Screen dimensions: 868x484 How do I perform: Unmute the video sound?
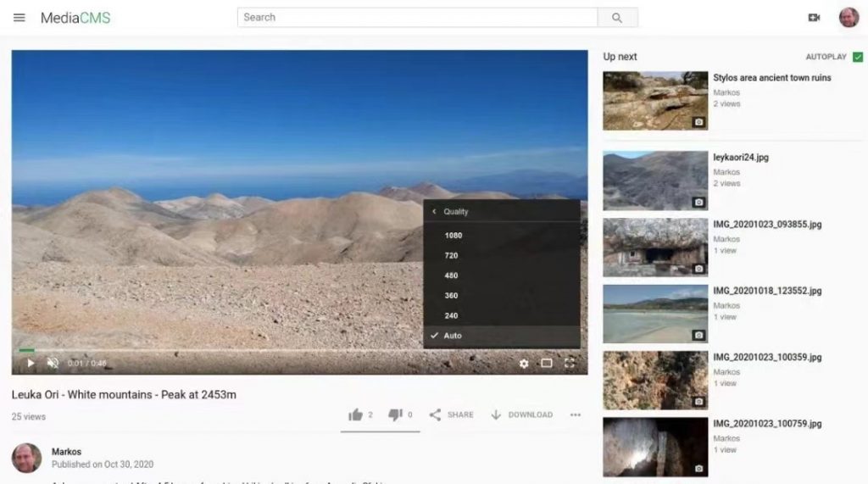pos(53,364)
